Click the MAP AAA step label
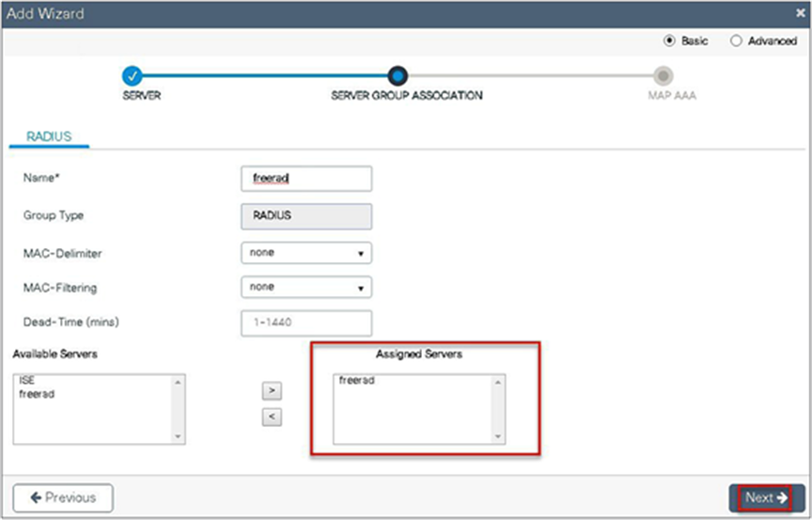 [672, 95]
